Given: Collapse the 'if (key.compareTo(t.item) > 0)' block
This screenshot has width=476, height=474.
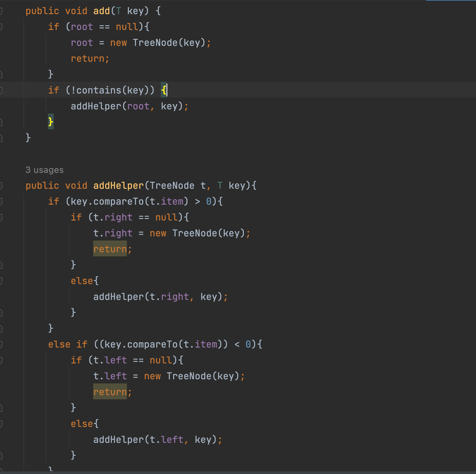Looking at the screenshot, I should tap(1, 201).
